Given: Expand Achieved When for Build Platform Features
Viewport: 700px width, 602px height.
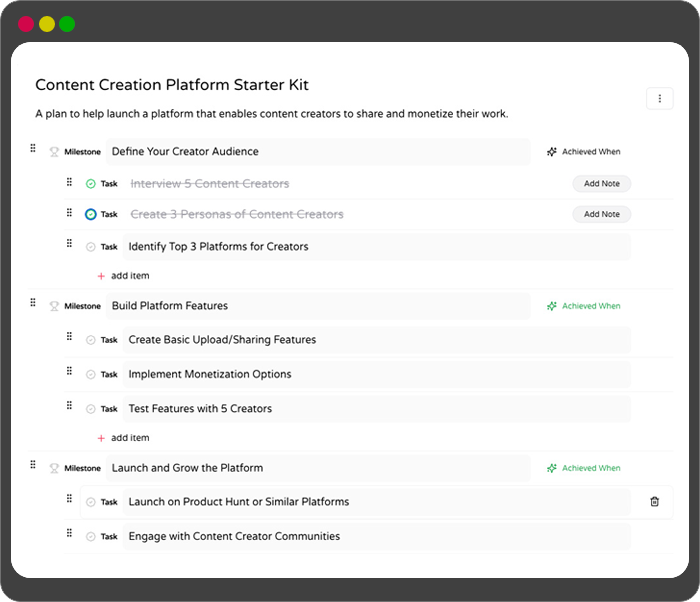Looking at the screenshot, I should (x=584, y=306).
